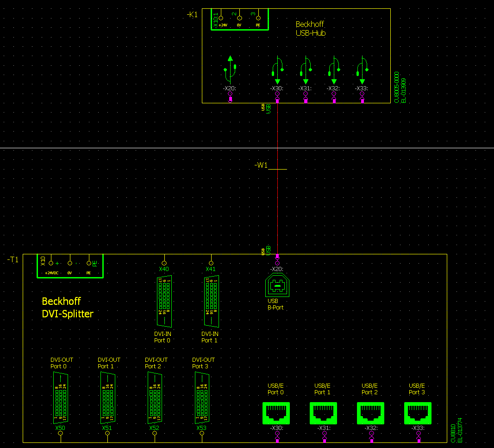Screen dimensions: 494x448
Task: Select the 0V terminal circle in the DVI-Splitter
Action: (70, 263)
